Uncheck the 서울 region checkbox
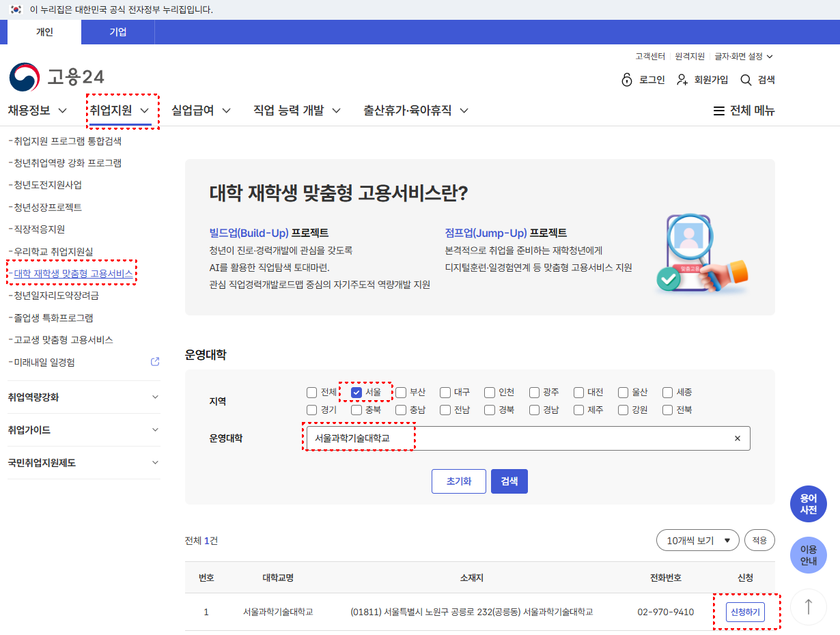Viewport: 840px width, 635px height. (356, 392)
